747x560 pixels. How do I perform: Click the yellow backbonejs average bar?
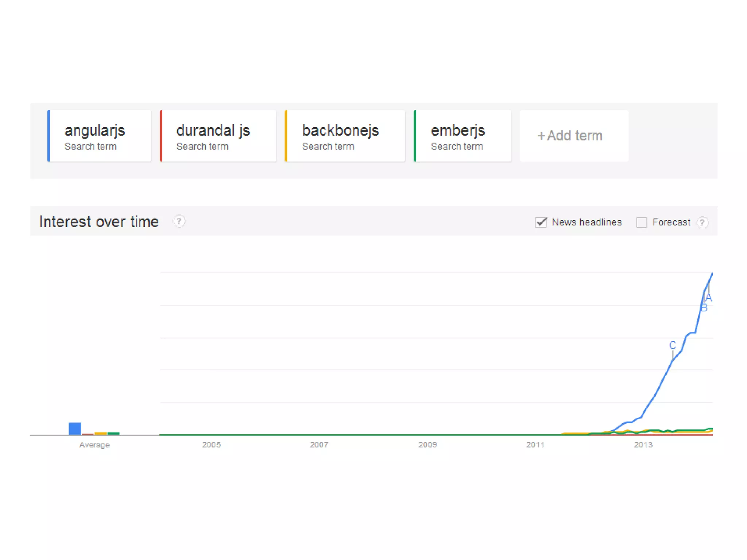coord(101,433)
